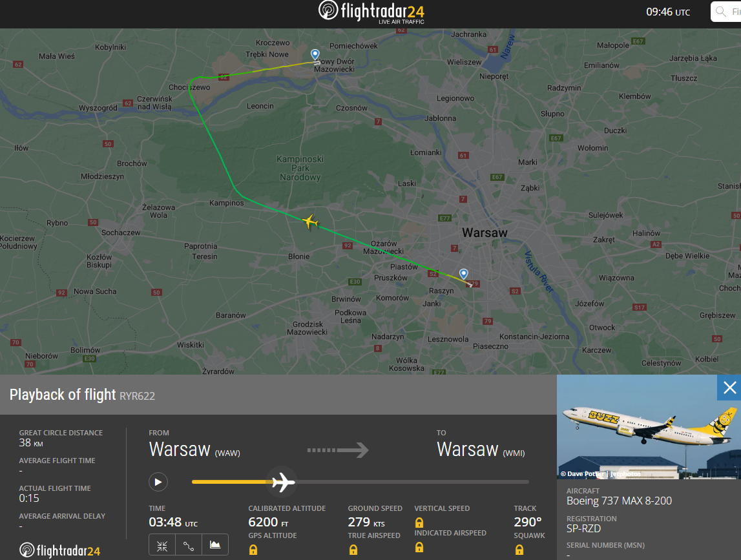Toggle the flight route path icon

189,546
